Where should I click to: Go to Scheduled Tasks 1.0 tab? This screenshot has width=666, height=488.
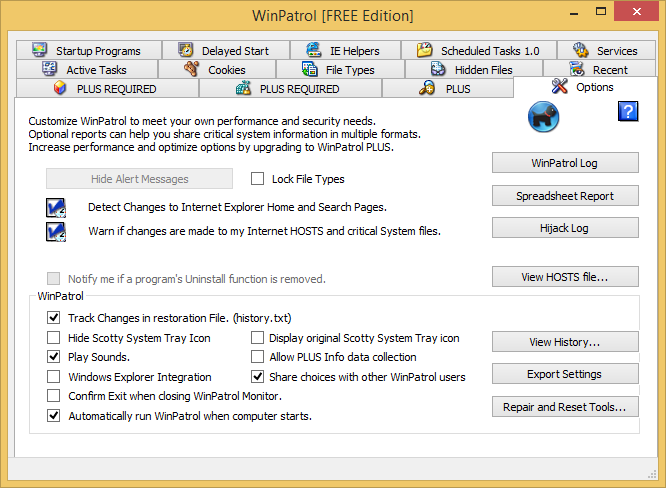(x=479, y=50)
